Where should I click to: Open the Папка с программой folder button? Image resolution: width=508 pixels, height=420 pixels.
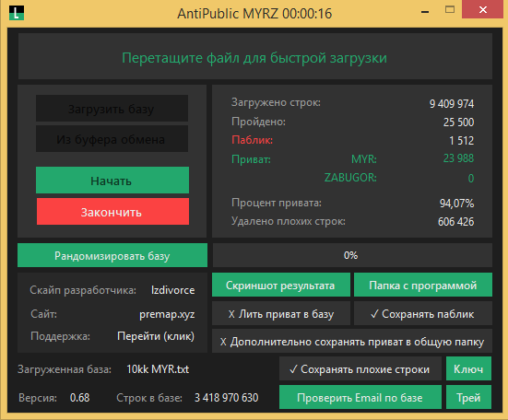[x=423, y=285]
